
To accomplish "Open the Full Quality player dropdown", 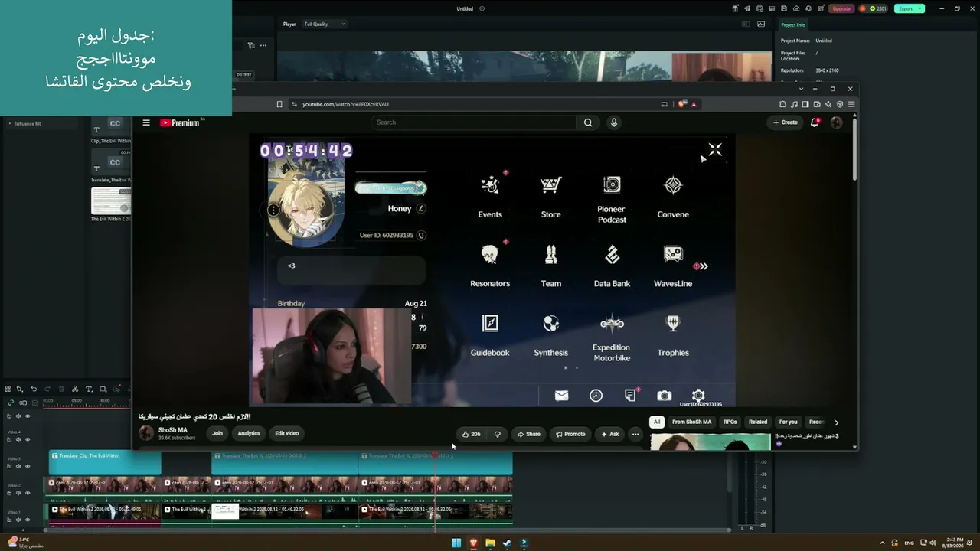I will coord(325,24).
